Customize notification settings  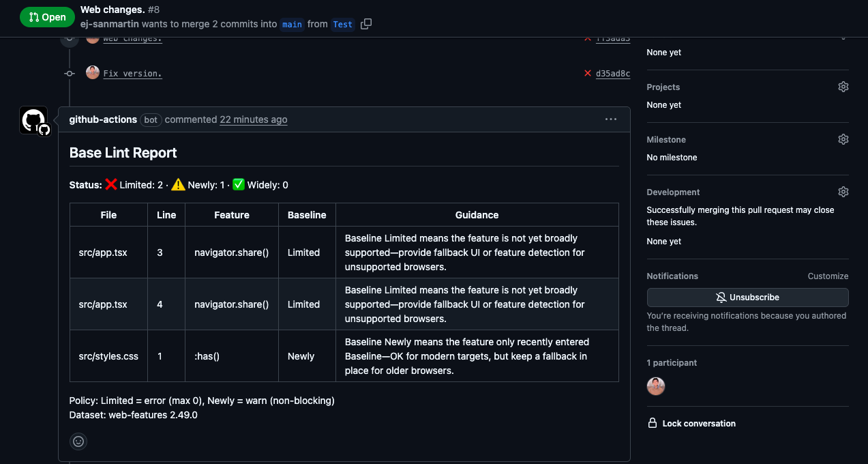[x=828, y=276]
